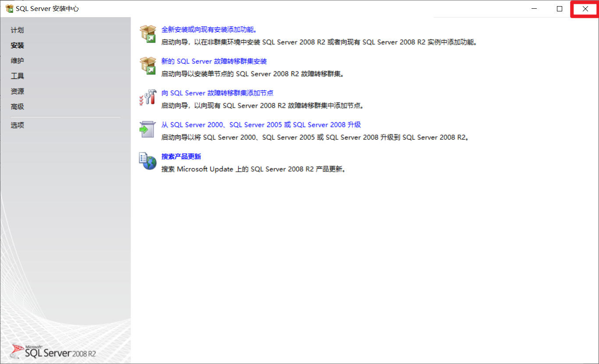This screenshot has width=599, height=364.
Task: Click the tools icon beside 向 SQL Server 故障转移群集添加节点
Action: click(148, 97)
